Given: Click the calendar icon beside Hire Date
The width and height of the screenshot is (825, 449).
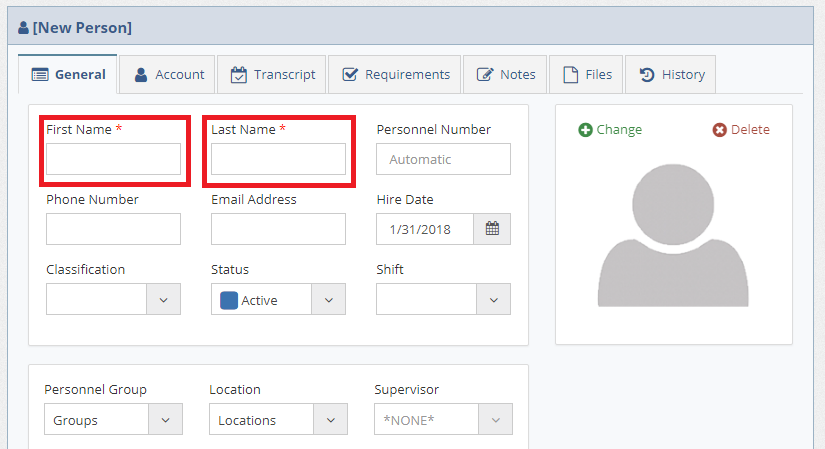Looking at the screenshot, I should (492, 229).
